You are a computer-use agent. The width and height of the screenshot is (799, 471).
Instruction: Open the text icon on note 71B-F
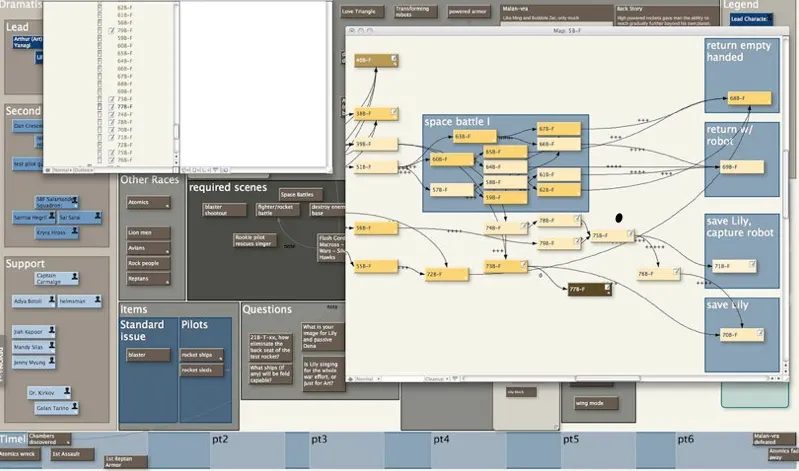coord(752,264)
